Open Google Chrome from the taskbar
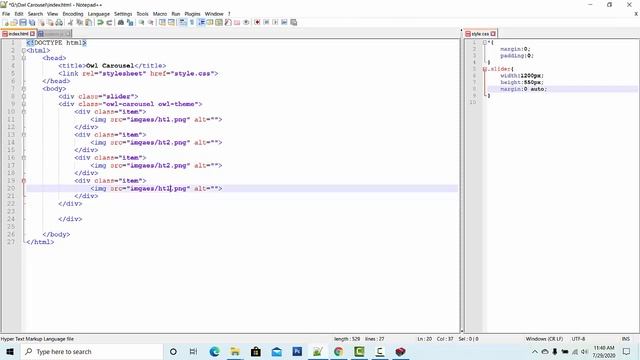This screenshot has width=640, height=360. click(x=338, y=351)
